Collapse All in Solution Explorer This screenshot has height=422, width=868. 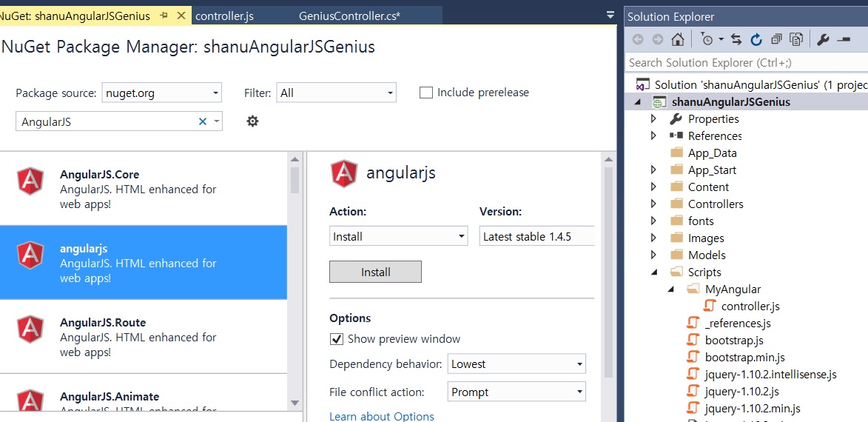pos(776,39)
